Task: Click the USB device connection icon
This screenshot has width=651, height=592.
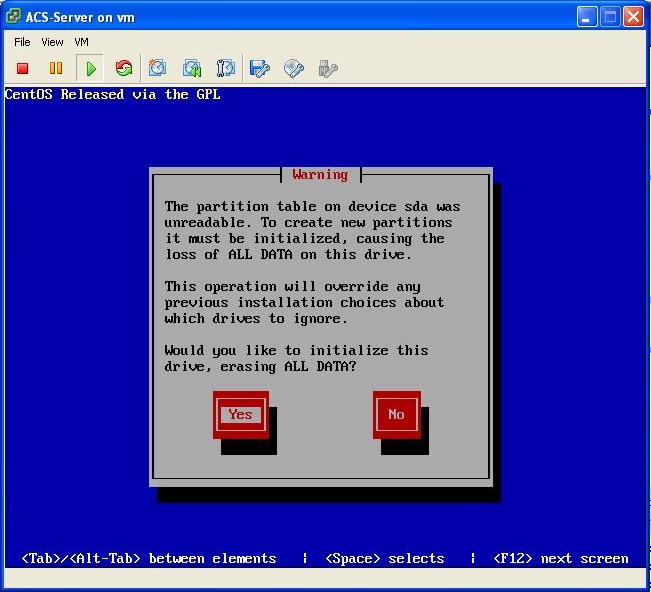Action: (x=327, y=68)
